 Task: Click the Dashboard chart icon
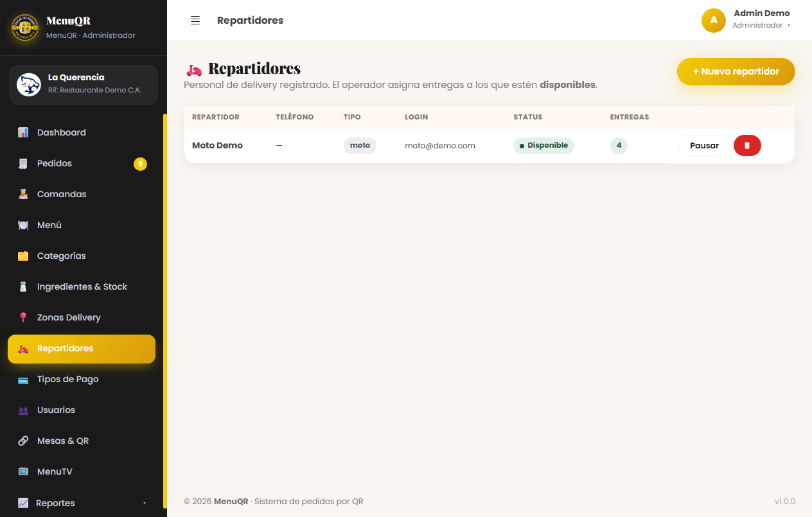coord(23,132)
